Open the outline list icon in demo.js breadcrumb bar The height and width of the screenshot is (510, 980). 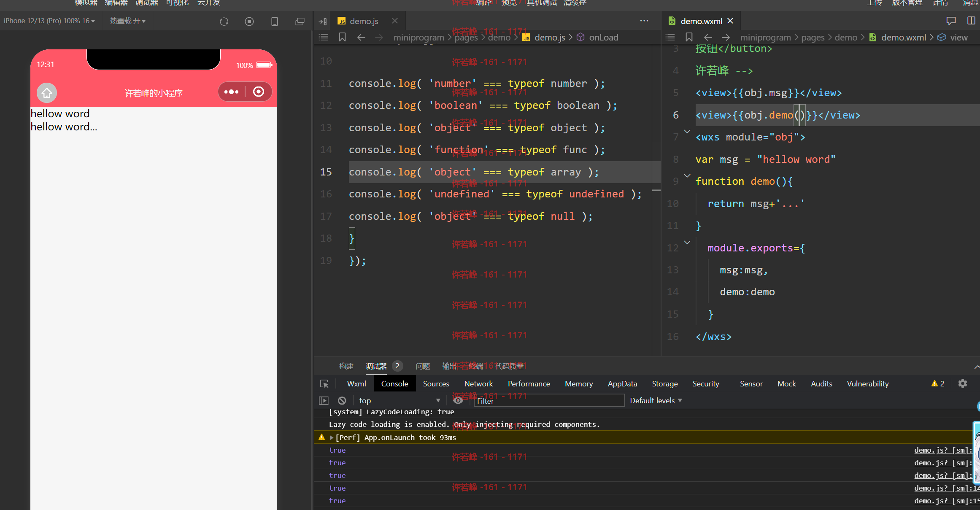[x=323, y=37]
